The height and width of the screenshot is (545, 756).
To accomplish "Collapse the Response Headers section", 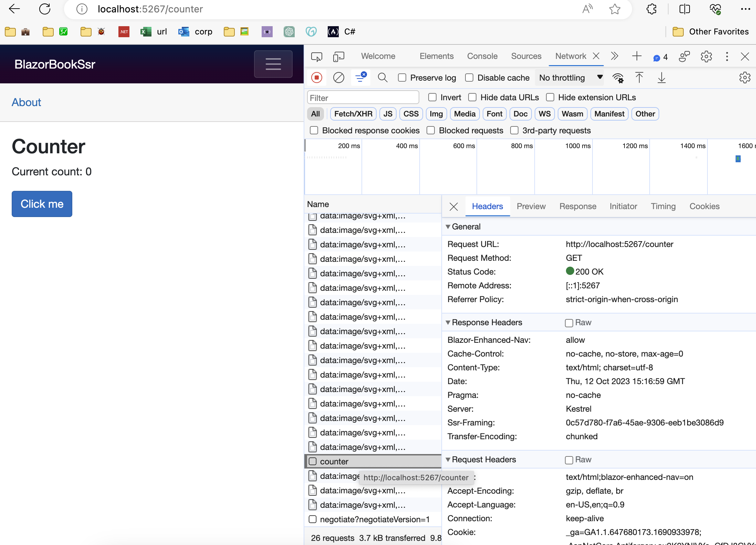I will point(448,322).
